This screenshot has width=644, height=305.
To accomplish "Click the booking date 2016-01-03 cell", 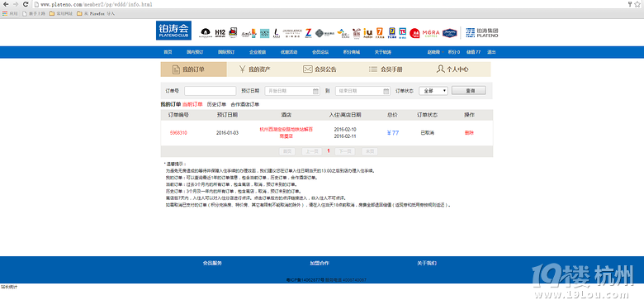I will coord(227,133).
